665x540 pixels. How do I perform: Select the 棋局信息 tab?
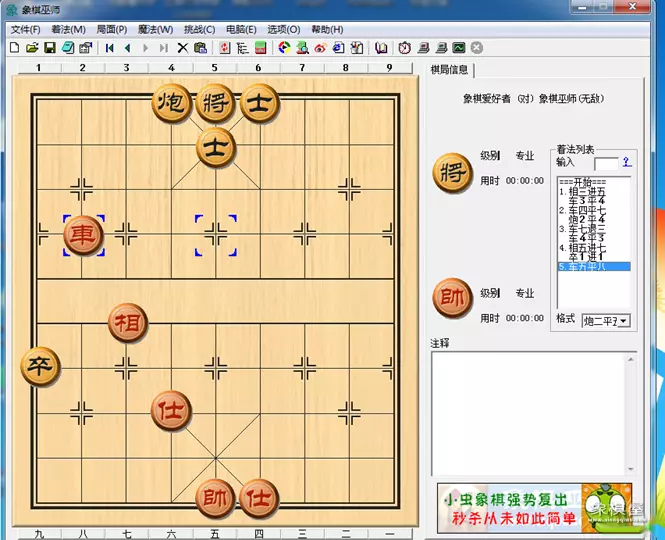pos(449,70)
